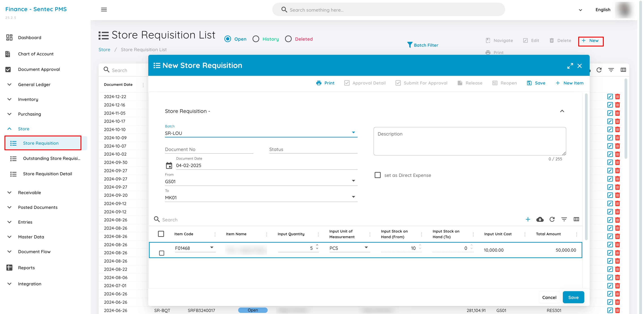The image size is (644, 314).
Task: Select the Open radio button
Action: pyautogui.click(x=227, y=39)
